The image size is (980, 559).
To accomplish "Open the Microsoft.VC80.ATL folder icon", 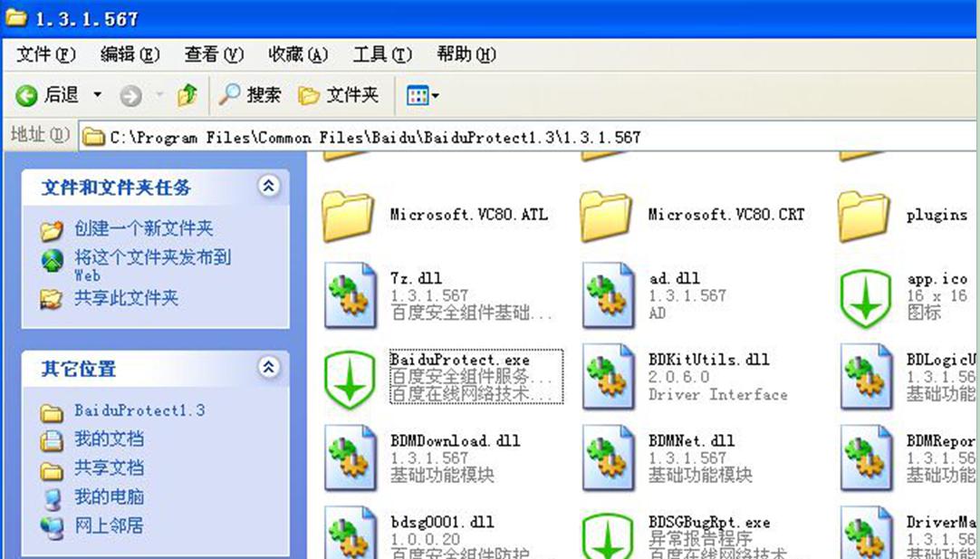I will (350, 217).
